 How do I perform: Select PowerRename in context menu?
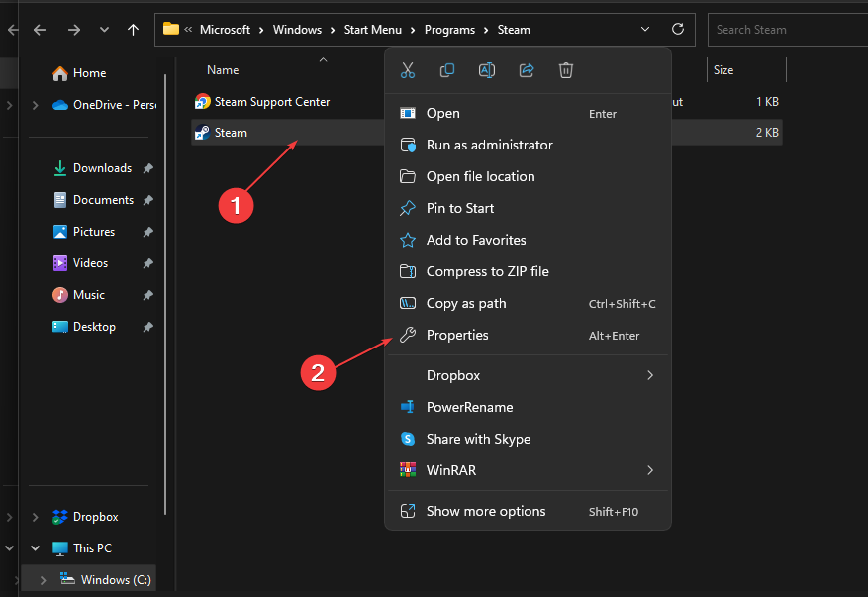[x=528, y=407]
